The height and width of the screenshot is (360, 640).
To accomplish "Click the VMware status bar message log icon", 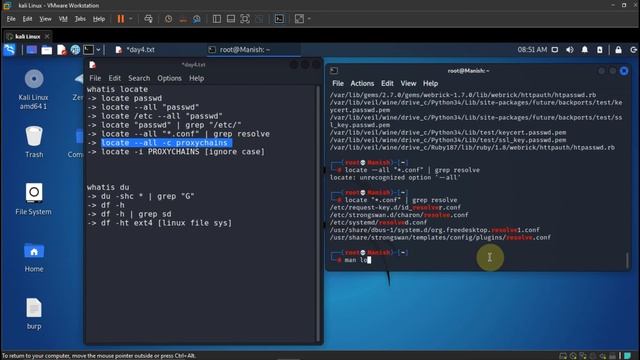I will (628, 356).
